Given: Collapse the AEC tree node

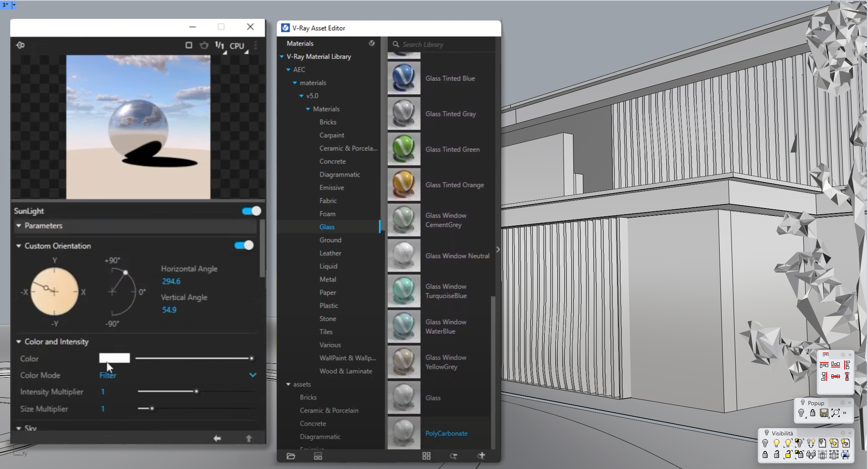Looking at the screenshot, I should [289, 70].
